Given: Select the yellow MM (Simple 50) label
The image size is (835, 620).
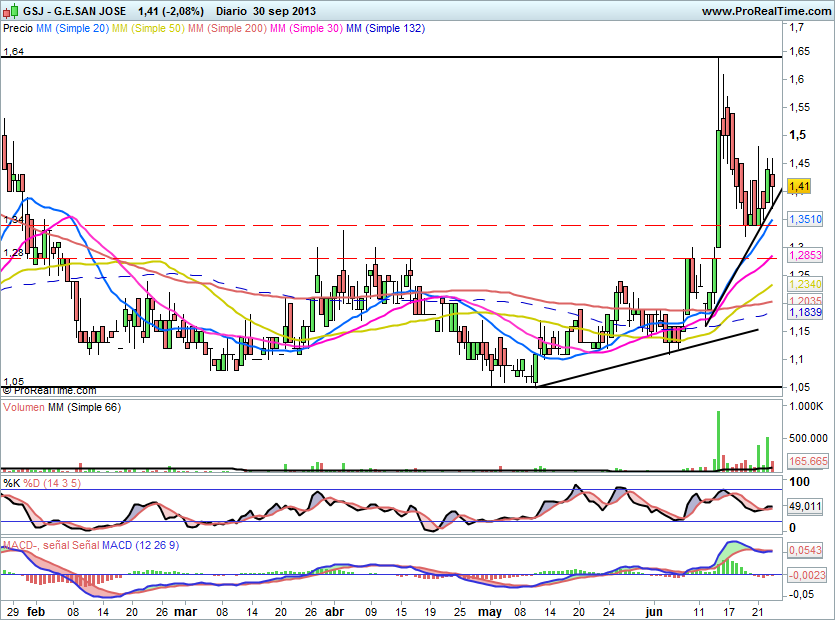Looking at the screenshot, I should click(147, 29).
